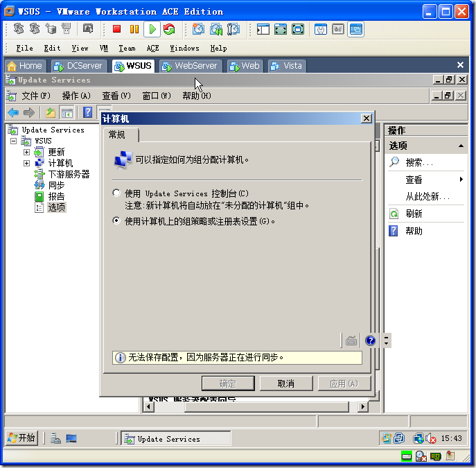Open VMware VM menu
Image resolution: width=476 pixels, height=468 pixels.
tap(103, 48)
